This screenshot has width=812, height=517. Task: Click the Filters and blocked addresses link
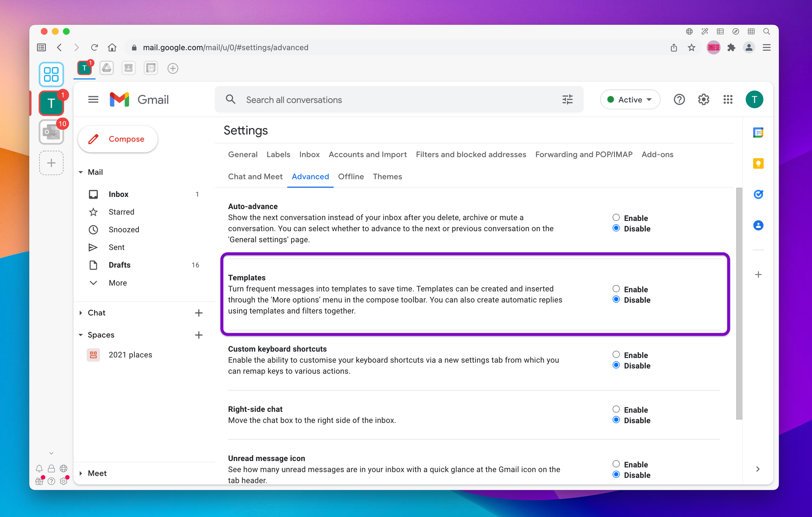tap(471, 154)
